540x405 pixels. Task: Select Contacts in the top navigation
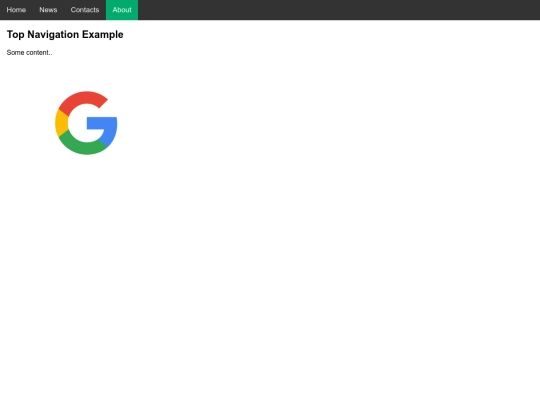[85, 10]
